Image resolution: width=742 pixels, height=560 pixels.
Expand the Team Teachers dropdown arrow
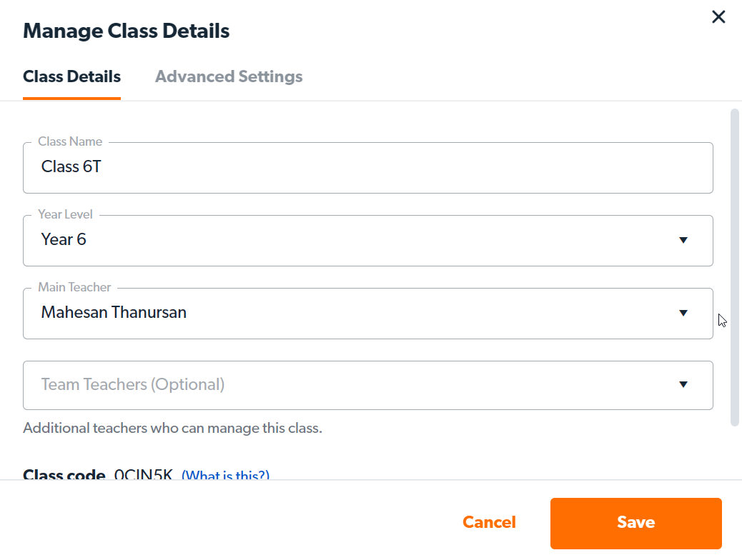pyautogui.click(x=683, y=385)
